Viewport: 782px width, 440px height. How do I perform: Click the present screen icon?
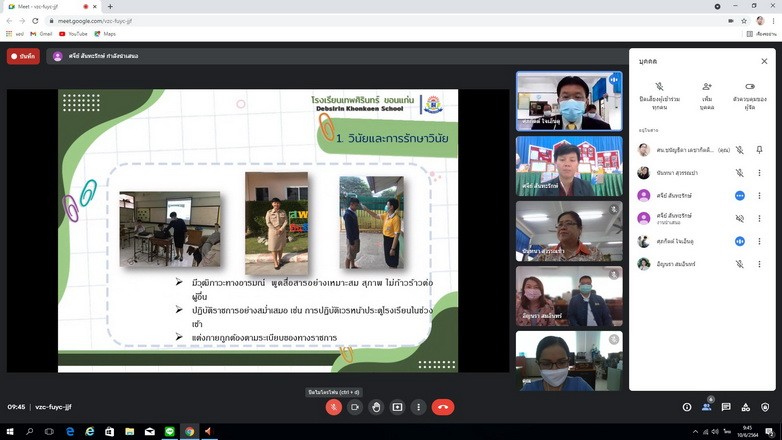(397, 407)
